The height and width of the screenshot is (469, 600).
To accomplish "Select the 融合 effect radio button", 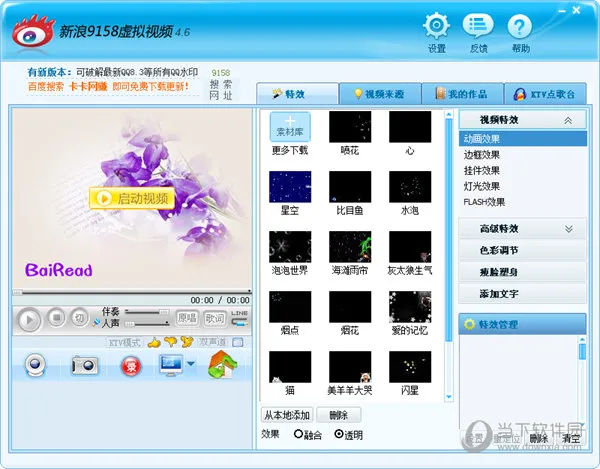I will 298,434.
